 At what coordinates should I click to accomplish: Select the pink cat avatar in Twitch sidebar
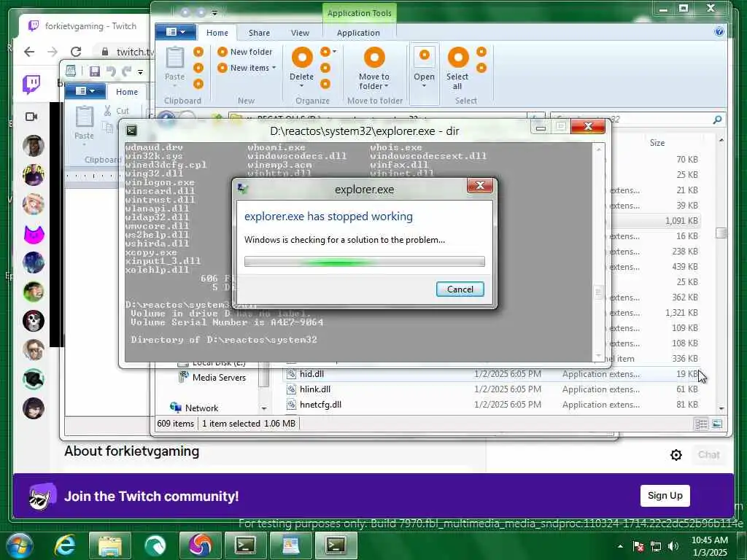(34, 234)
